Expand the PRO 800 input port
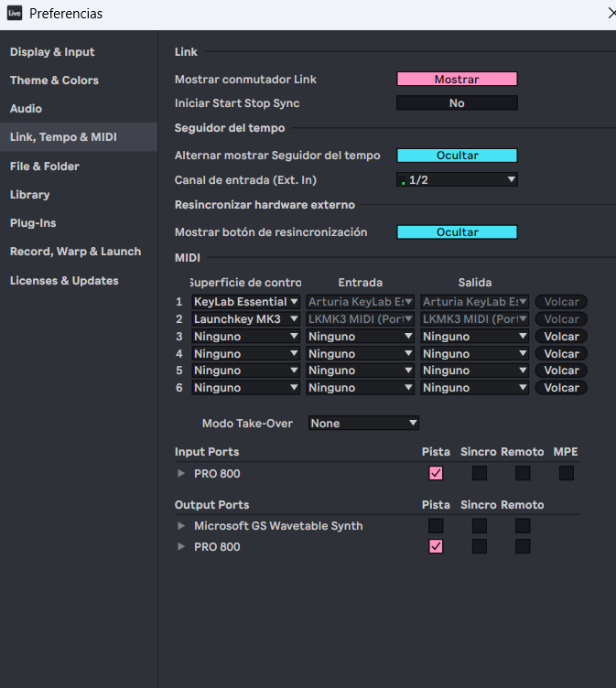This screenshot has width=616, height=688. click(x=181, y=473)
